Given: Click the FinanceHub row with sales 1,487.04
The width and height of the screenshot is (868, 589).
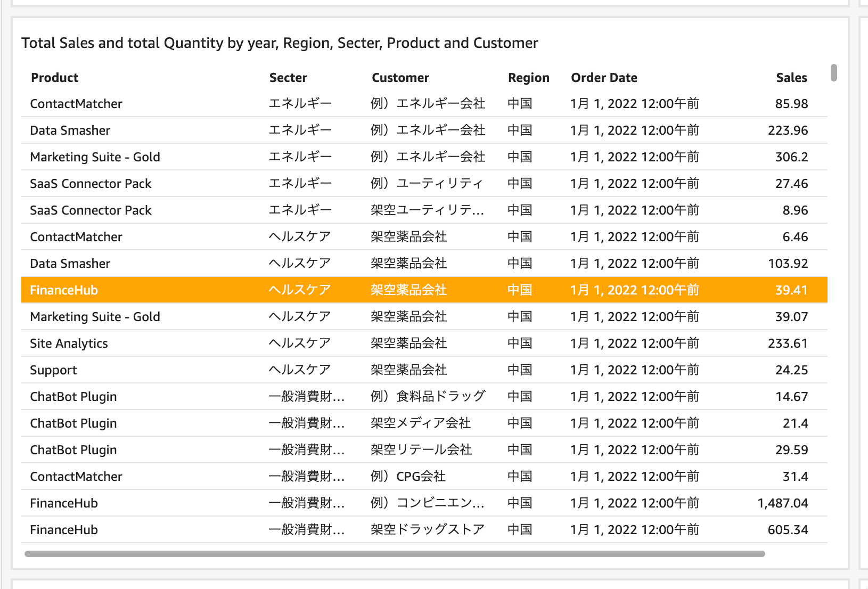Looking at the screenshot, I should coord(373,503).
